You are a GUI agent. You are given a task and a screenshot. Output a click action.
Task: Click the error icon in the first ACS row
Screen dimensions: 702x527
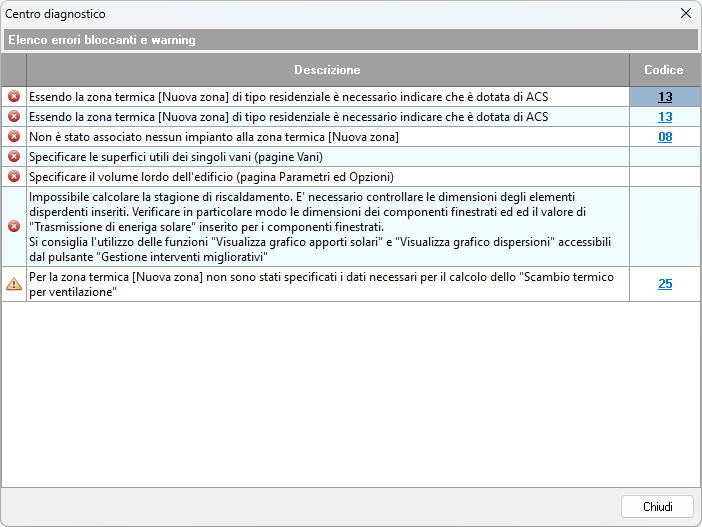[x=14, y=97]
